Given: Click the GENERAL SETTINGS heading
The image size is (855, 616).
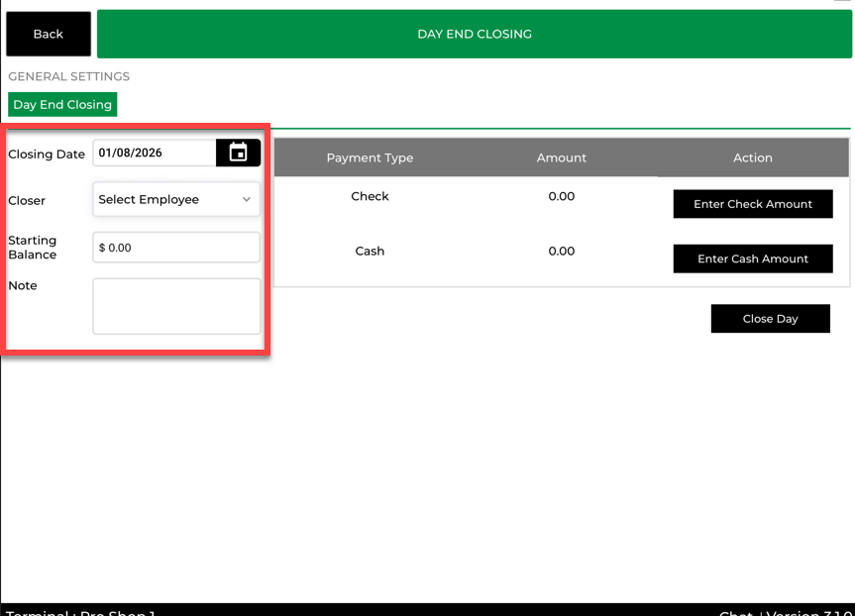Looking at the screenshot, I should tap(68, 76).
